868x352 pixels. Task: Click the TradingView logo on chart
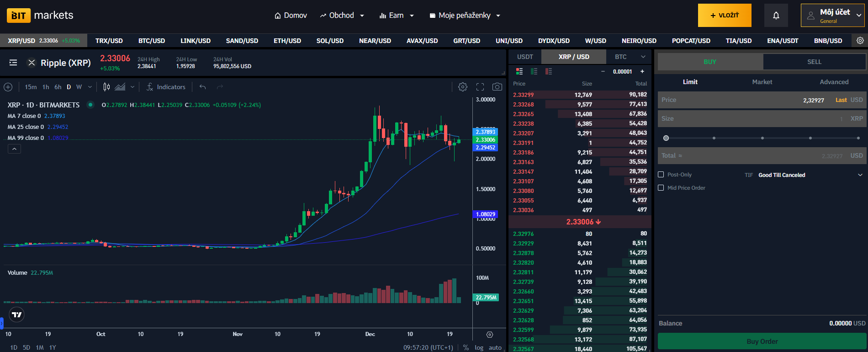coord(17,315)
